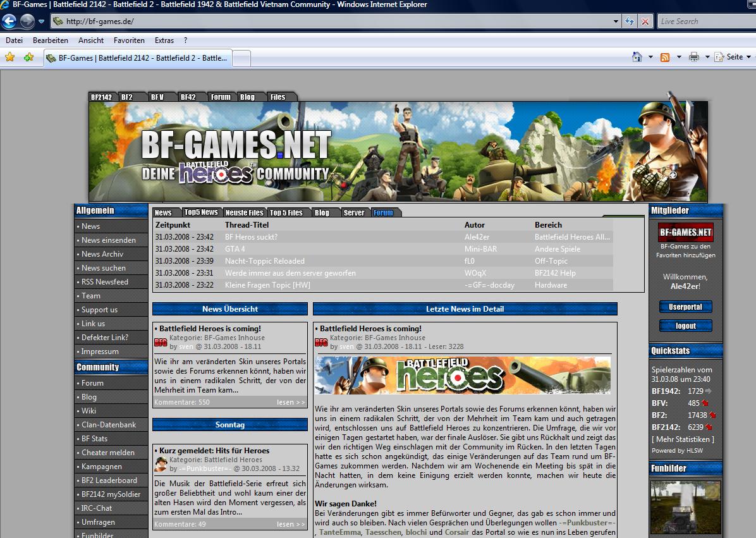
Task: Expand the Print dropdown arrow
Action: coord(707,57)
